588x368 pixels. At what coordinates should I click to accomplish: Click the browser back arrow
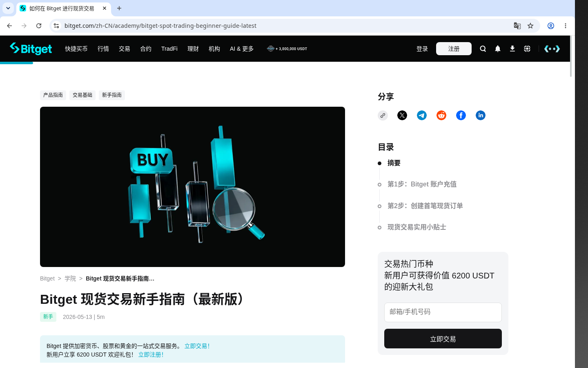9,26
